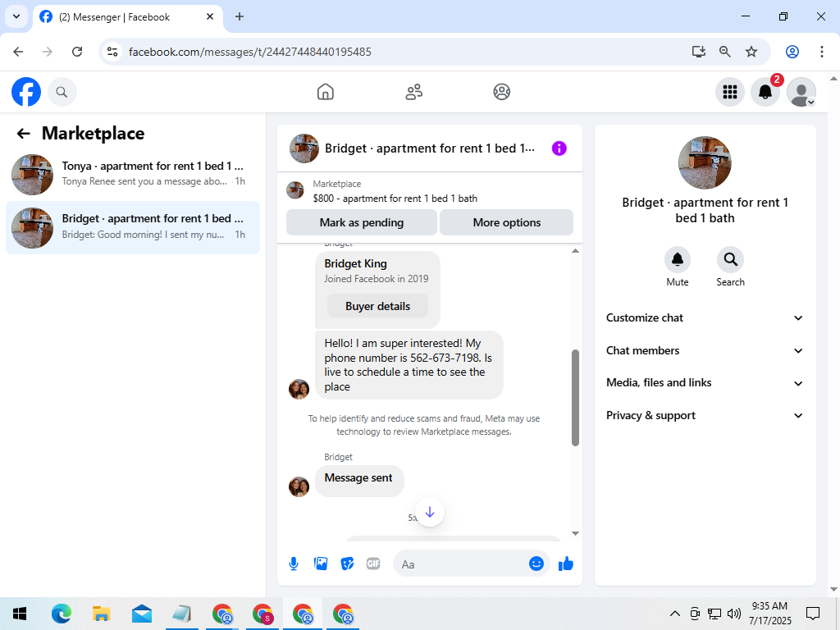Open the GIF picker
The width and height of the screenshot is (840, 630).
(373, 564)
